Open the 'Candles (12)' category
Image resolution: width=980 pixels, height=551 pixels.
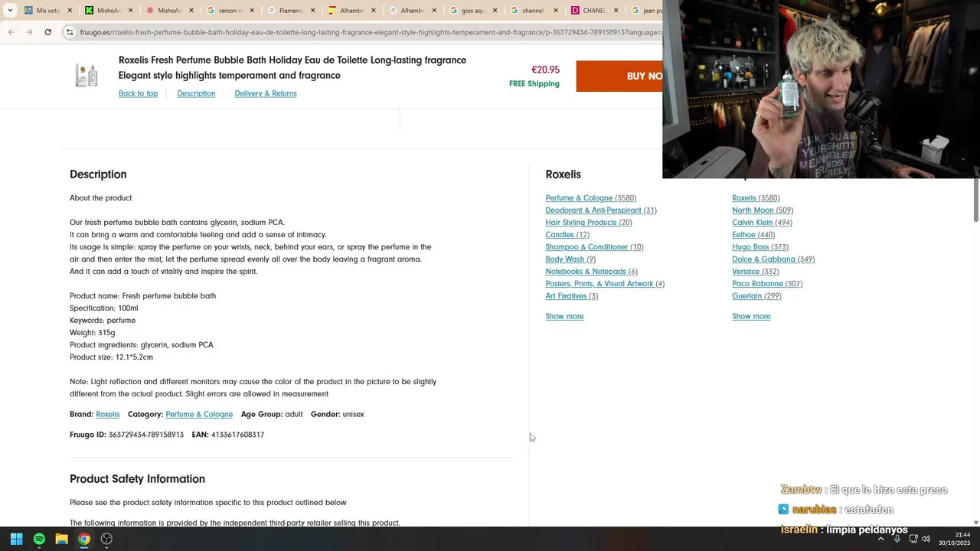click(567, 235)
